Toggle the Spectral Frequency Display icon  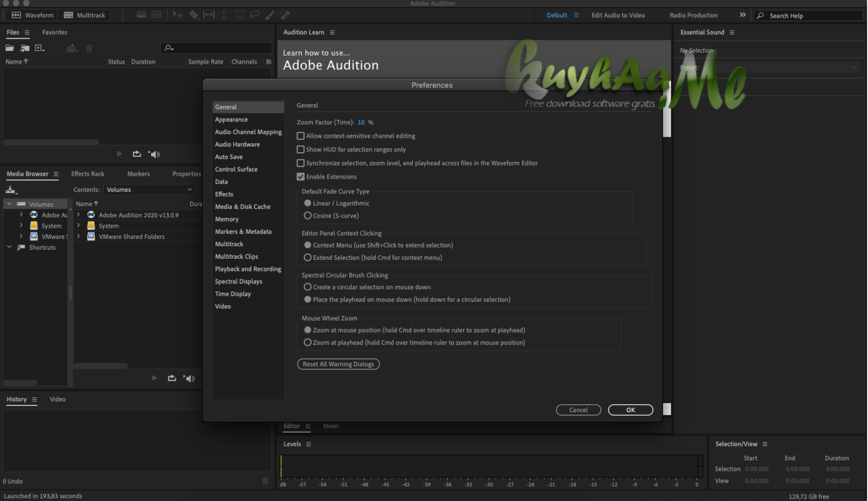[141, 15]
